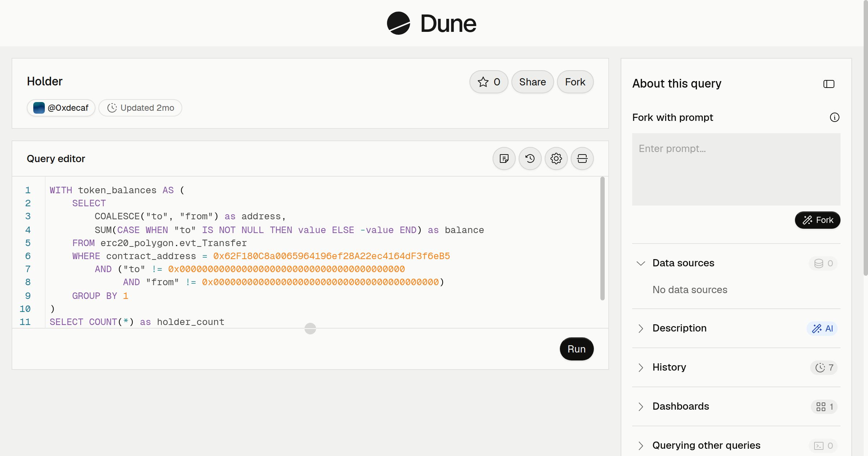Screen dimensions: 868x456
Task: Click the Query editor heading
Action: (56, 159)
